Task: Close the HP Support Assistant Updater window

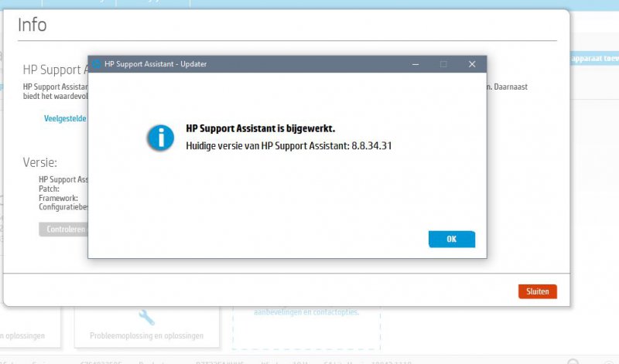Action: tap(471, 64)
